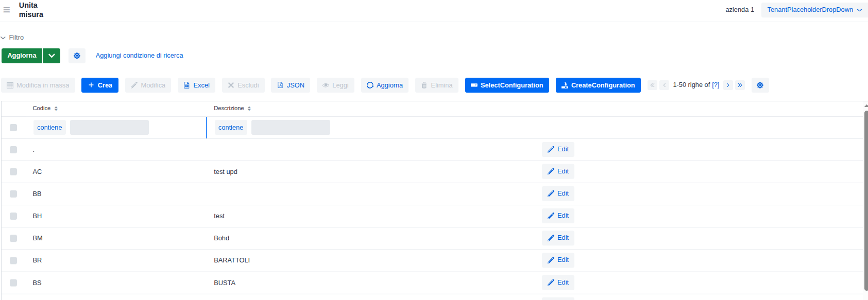
Task: Click the Modifica in massa button
Action: [38, 85]
